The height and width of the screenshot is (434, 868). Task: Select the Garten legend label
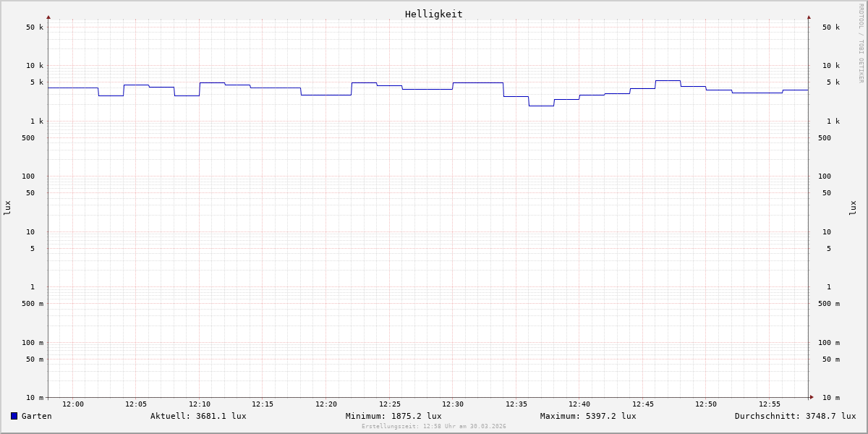click(36, 416)
